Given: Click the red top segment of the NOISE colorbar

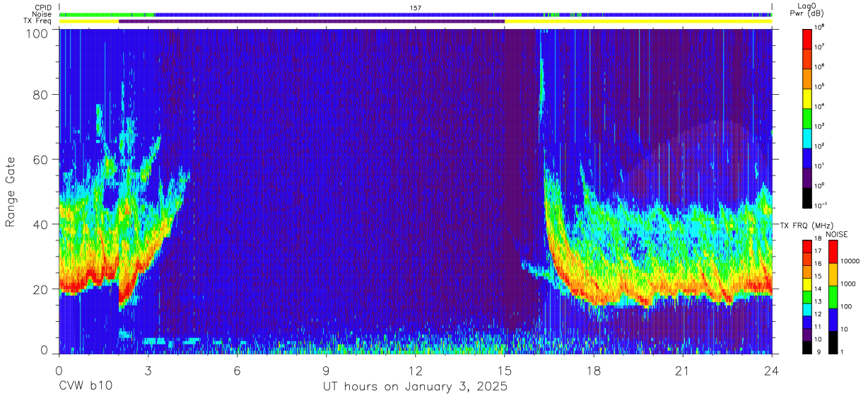Looking at the screenshot, I should point(833,252).
